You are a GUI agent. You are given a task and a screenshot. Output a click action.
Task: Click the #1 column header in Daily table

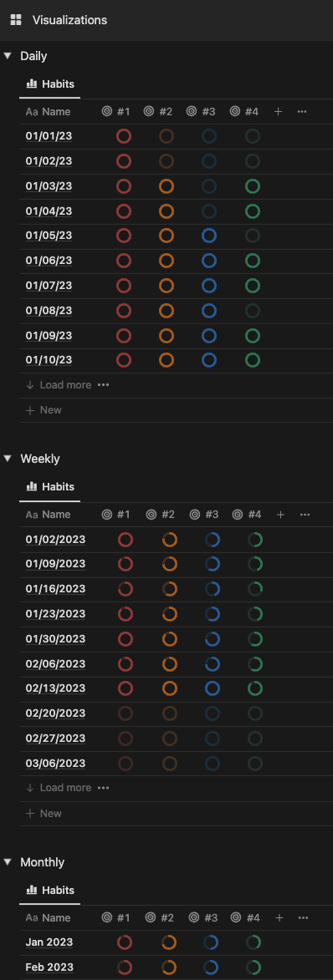115,112
